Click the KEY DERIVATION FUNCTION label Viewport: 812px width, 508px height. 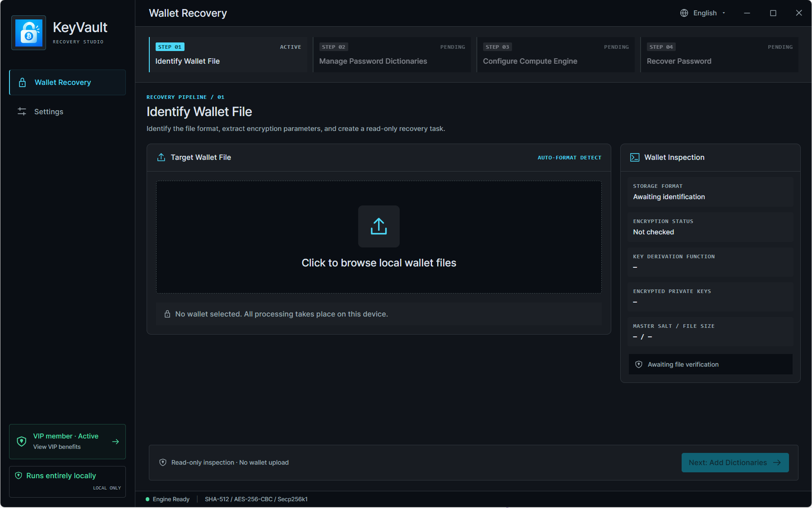point(674,256)
